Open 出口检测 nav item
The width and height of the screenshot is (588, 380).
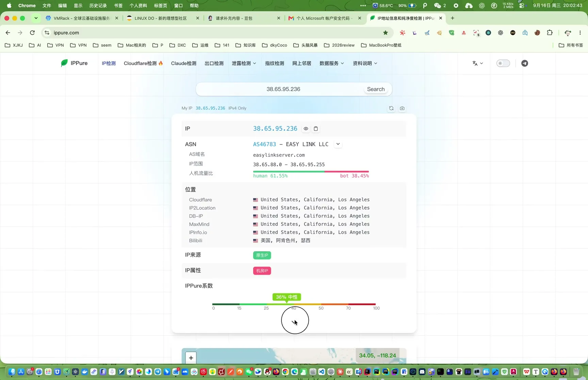coord(214,63)
